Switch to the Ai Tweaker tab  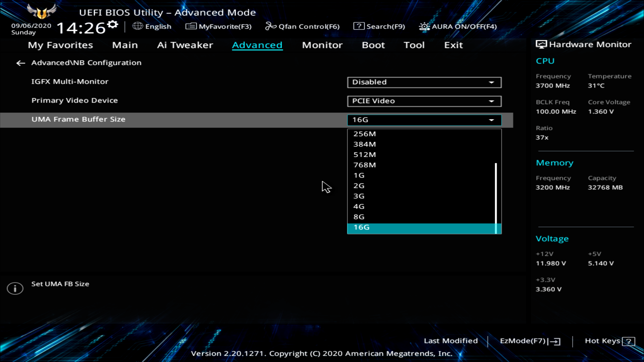[185, 45]
